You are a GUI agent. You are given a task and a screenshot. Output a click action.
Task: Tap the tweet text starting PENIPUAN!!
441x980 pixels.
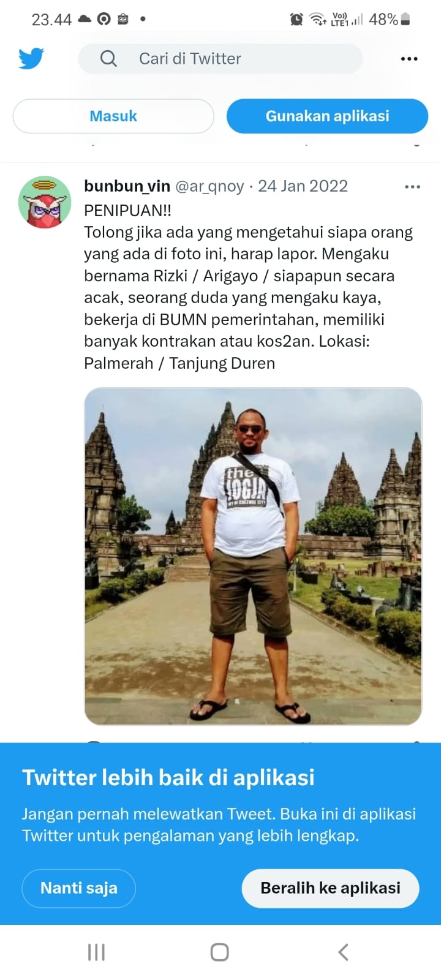point(248,287)
